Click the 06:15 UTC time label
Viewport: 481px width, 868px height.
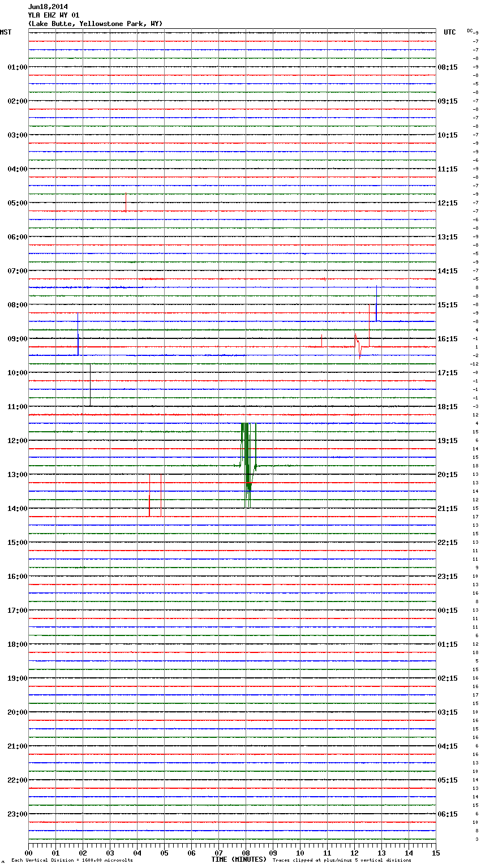pyautogui.click(x=448, y=814)
